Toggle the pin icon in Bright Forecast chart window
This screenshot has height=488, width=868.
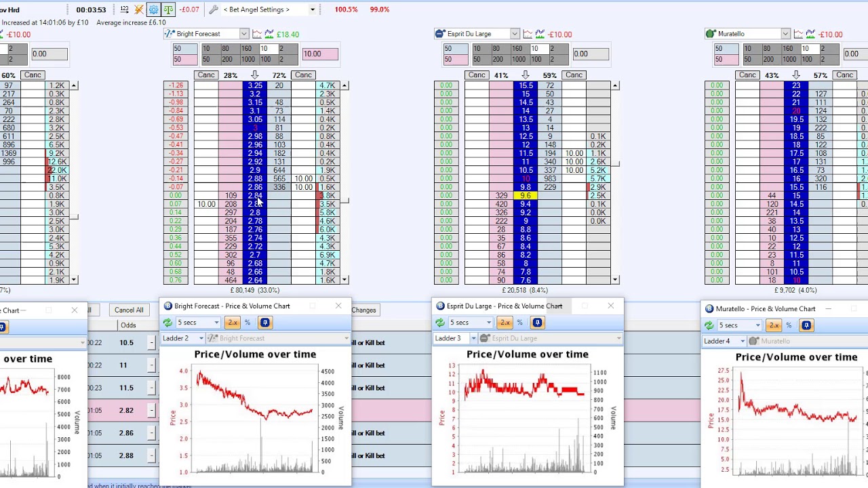point(265,323)
